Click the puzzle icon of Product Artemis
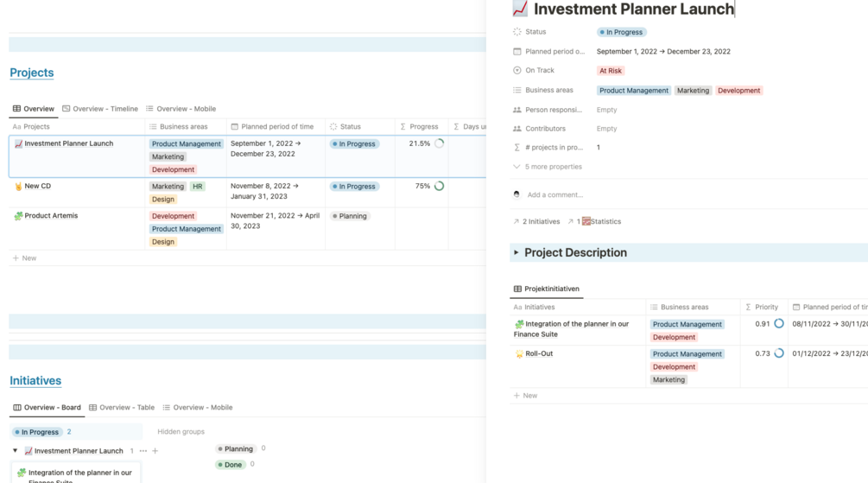Image resolution: width=868 pixels, height=483 pixels. (x=18, y=216)
